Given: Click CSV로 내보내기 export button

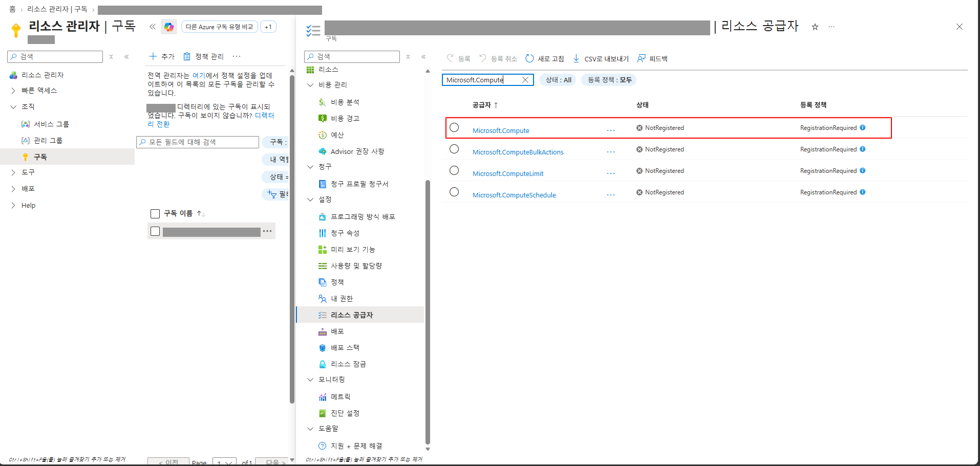Looking at the screenshot, I should tap(601, 59).
